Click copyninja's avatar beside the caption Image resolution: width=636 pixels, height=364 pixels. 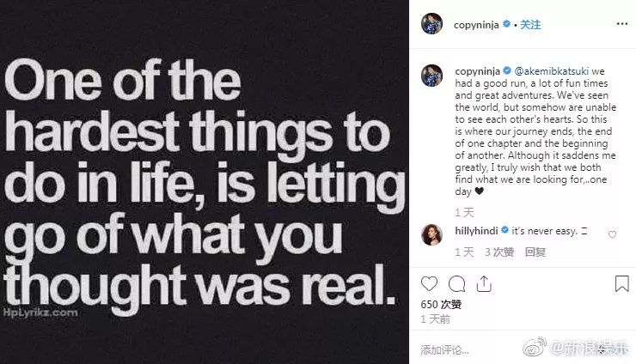[x=432, y=76]
